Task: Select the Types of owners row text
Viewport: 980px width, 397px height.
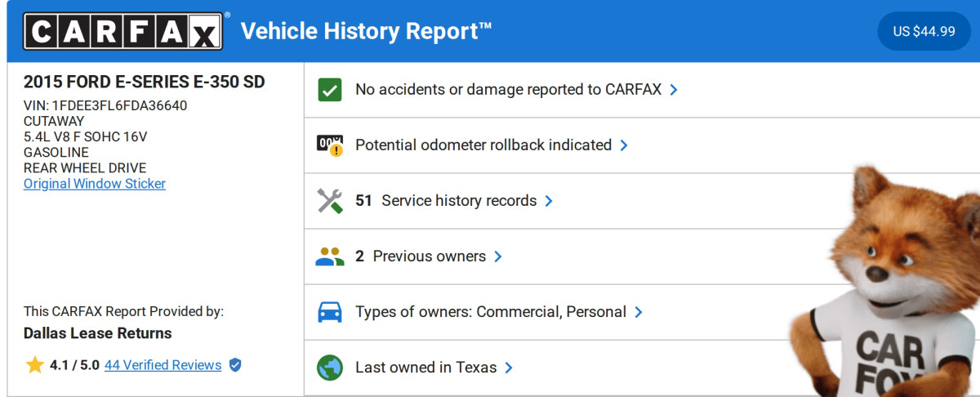Action: [490, 312]
